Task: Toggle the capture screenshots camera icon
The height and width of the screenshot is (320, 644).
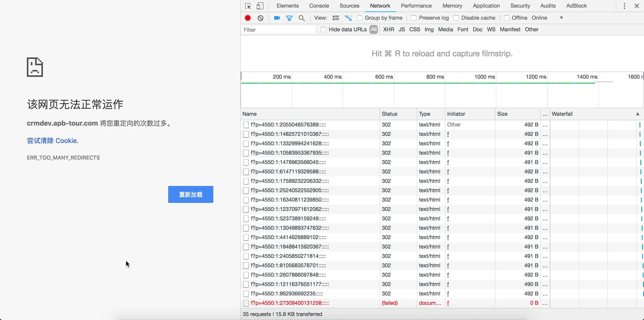Action: tap(277, 18)
